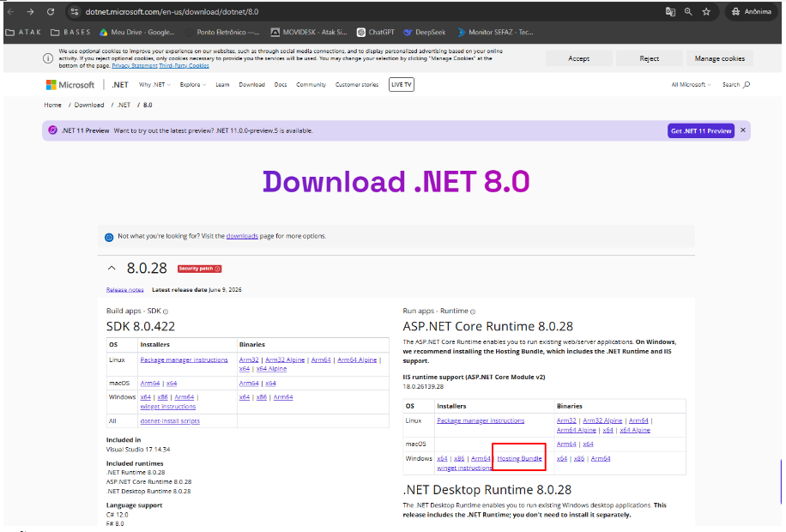The height and width of the screenshot is (532, 786).
Task: Click the browser address bar URL
Action: pyautogui.click(x=172, y=11)
